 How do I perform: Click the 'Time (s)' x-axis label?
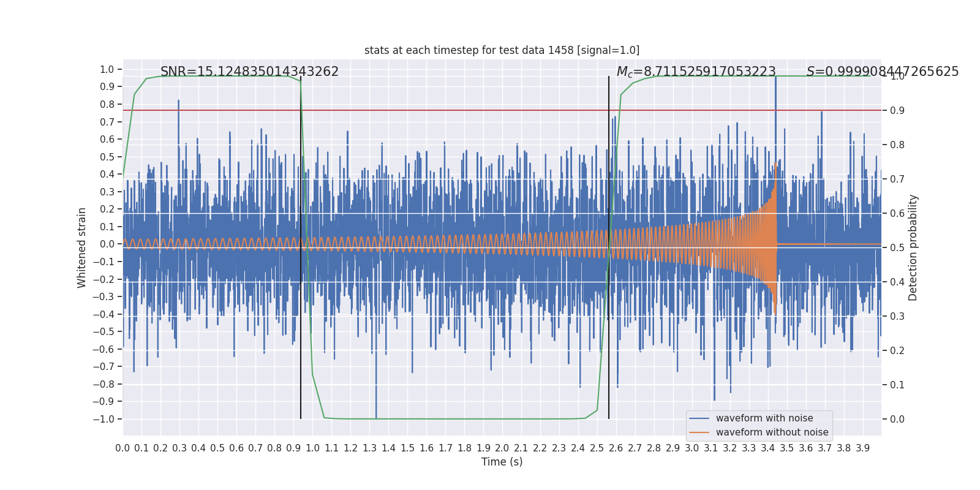click(502, 462)
